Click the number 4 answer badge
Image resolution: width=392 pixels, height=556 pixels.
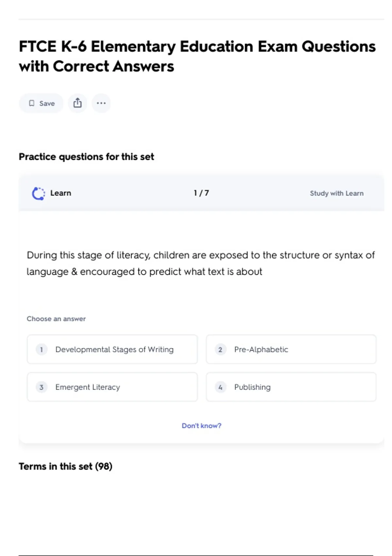[220, 387]
